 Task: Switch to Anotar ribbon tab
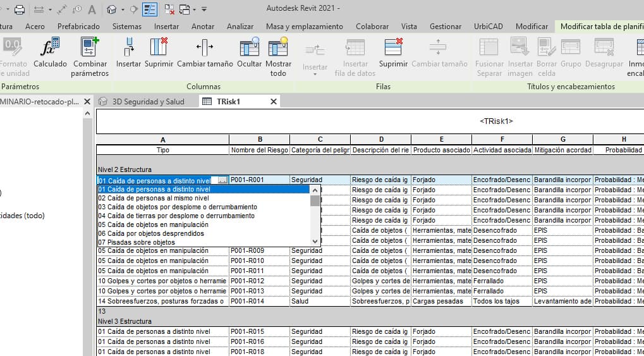[203, 27]
